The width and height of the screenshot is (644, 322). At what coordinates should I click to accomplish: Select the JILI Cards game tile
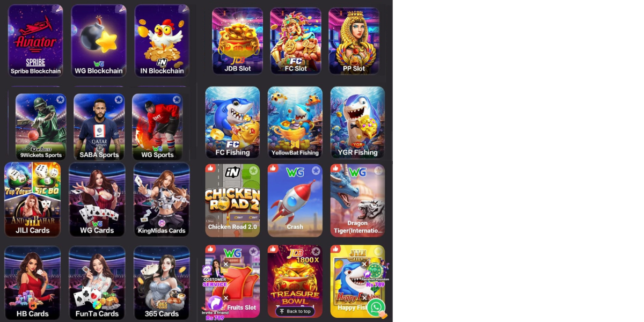[32, 200]
